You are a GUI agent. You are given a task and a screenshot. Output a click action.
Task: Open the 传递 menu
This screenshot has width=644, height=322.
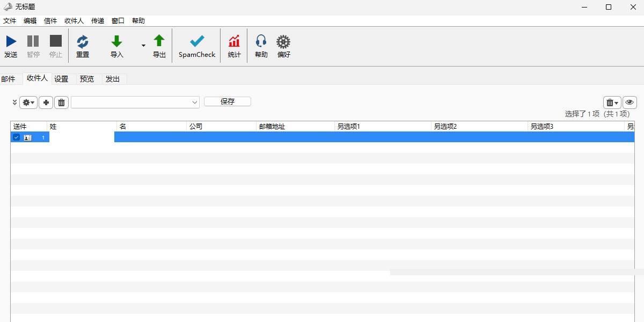98,20
